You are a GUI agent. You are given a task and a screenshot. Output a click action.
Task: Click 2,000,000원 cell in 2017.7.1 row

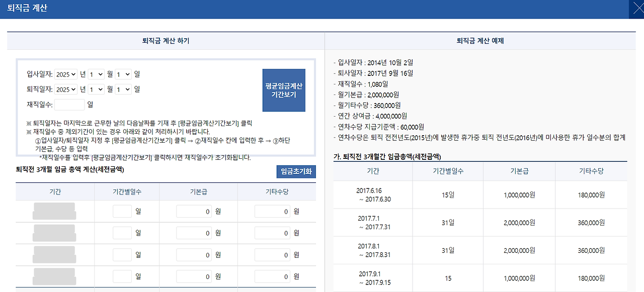pos(519,223)
